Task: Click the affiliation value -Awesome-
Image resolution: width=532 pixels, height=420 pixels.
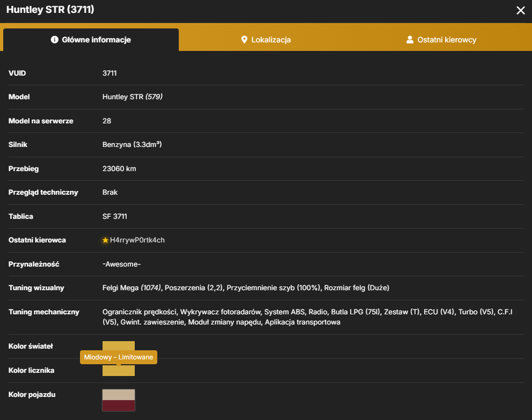Action: [x=122, y=264]
